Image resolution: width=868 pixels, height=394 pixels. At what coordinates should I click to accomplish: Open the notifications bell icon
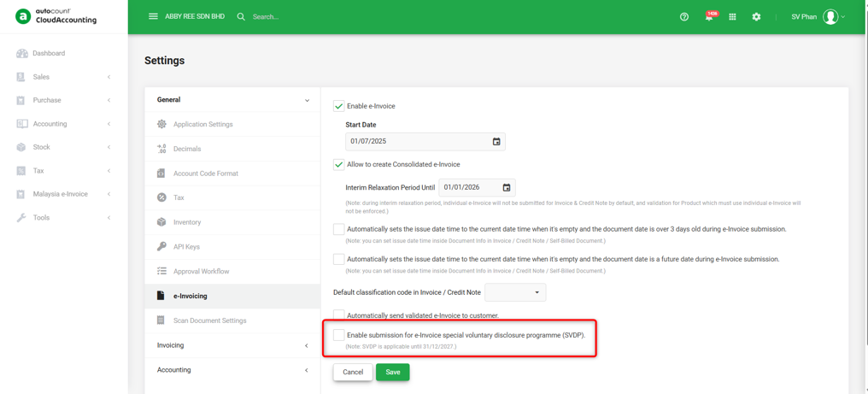tap(709, 16)
